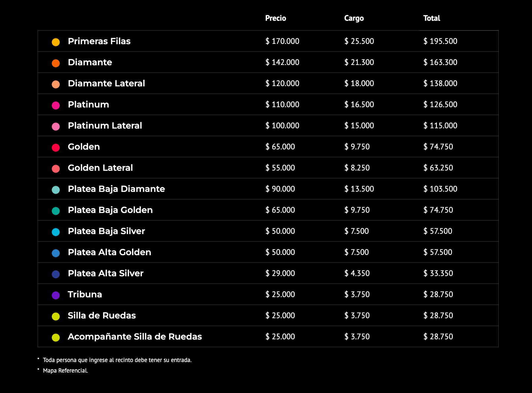The image size is (532, 393).
Task: Click the Precio column header
Action: coord(276,18)
